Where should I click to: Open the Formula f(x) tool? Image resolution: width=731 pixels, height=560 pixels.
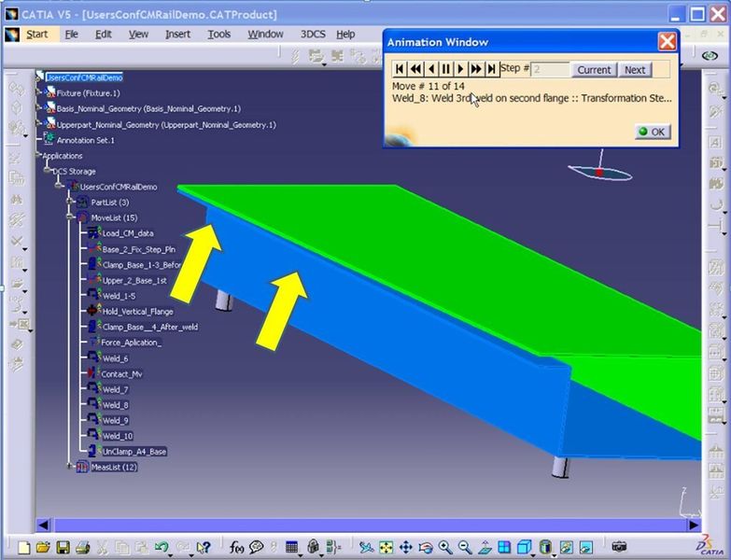click(236, 547)
